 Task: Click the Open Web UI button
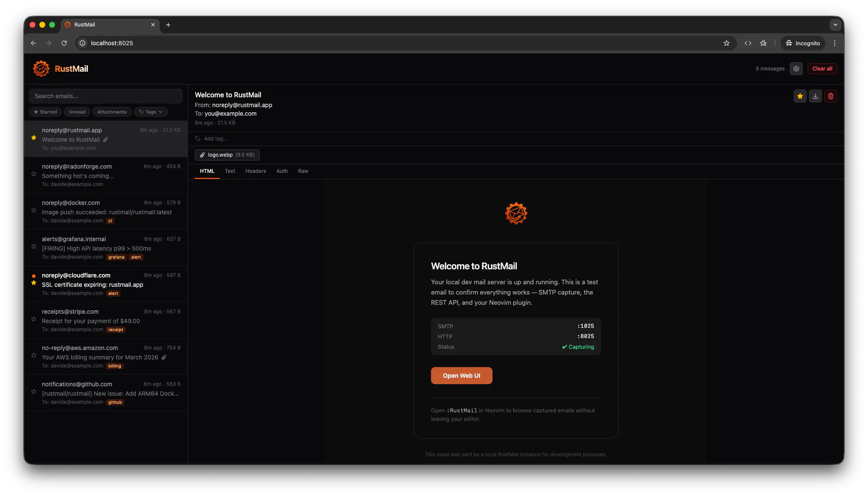(461, 376)
